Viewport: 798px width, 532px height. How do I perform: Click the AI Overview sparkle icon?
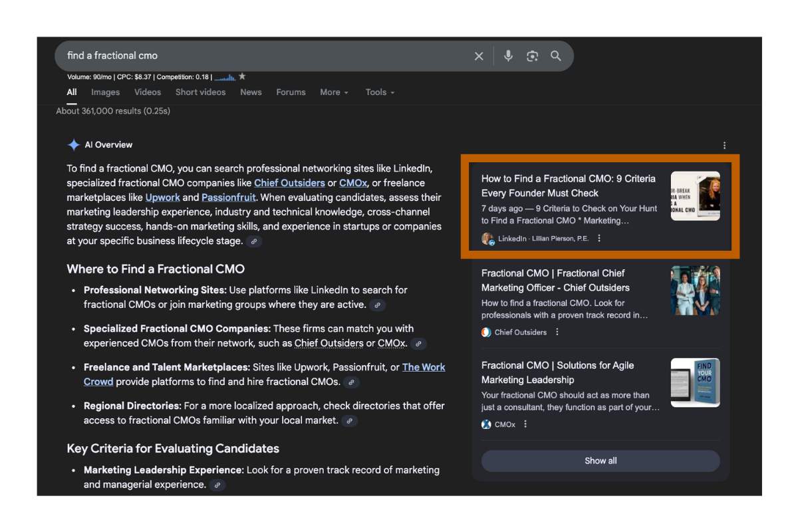coord(73,145)
